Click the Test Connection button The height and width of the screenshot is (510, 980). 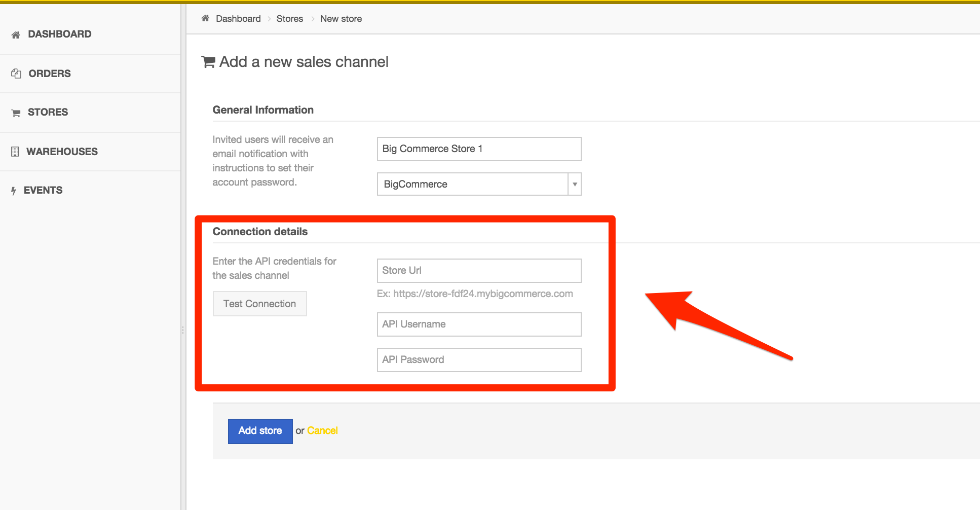260,304
